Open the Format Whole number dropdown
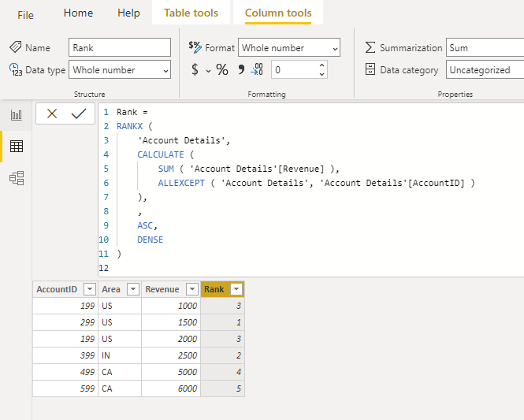This screenshot has height=420, width=524. coord(289,47)
